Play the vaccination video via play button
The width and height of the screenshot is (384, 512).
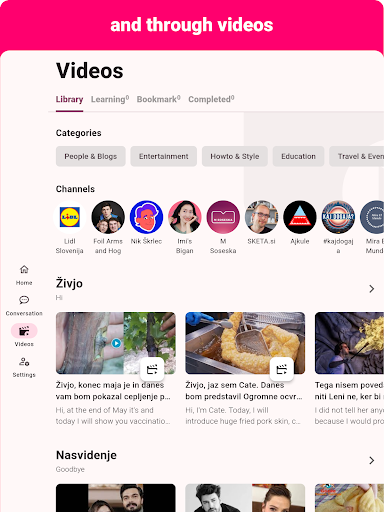point(116,343)
